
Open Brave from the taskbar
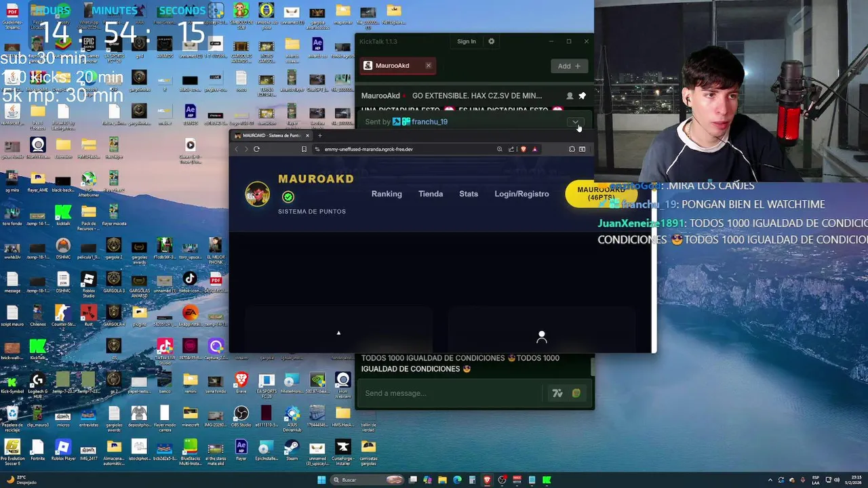487,480
